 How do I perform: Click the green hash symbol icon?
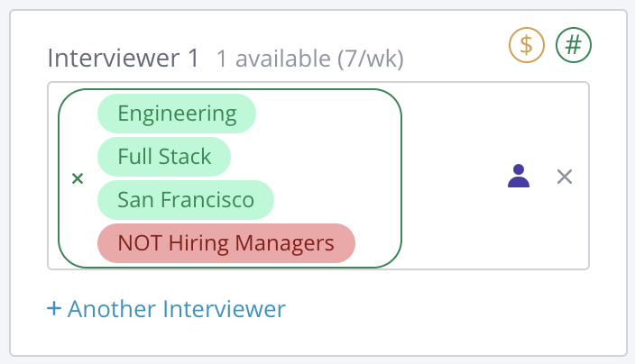(574, 45)
